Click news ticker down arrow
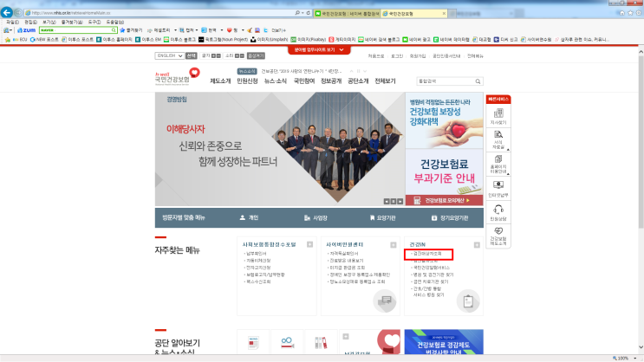The width and height of the screenshot is (644, 362). (365, 71)
